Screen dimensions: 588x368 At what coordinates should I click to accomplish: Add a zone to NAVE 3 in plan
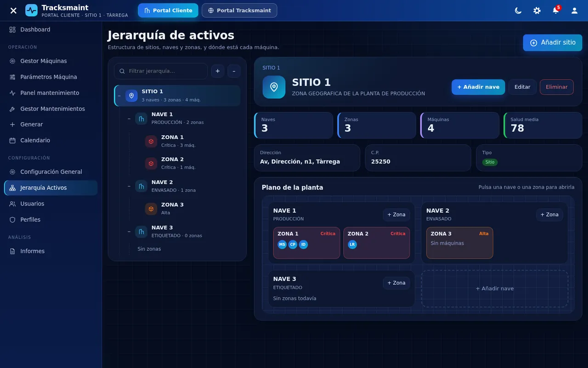(396, 283)
